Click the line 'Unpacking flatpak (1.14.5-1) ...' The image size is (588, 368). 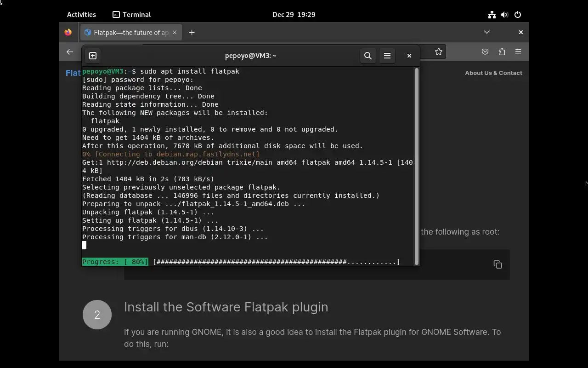click(148, 212)
